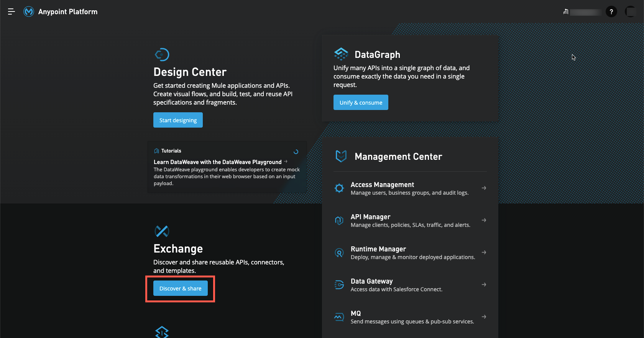Click the business group organization icon
The height and width of the screenshot is (338, 644).
coord(566,12)
